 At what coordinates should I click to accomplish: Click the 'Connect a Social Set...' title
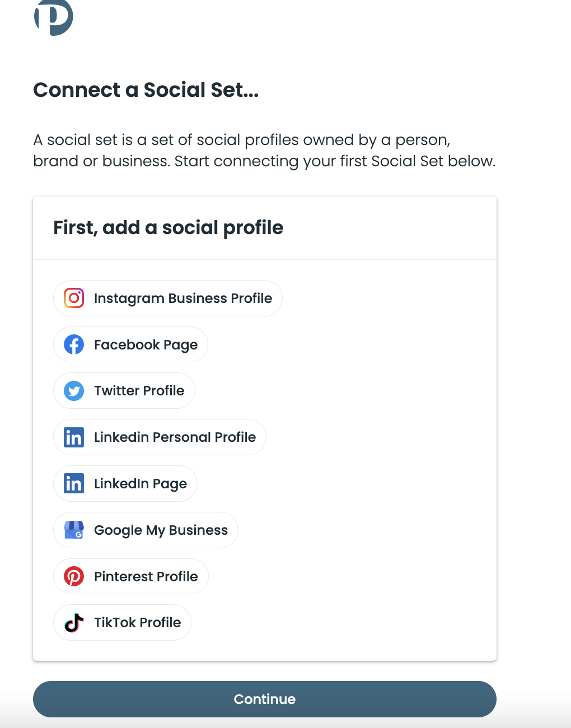pyautogui.click(x=146, y=90)
